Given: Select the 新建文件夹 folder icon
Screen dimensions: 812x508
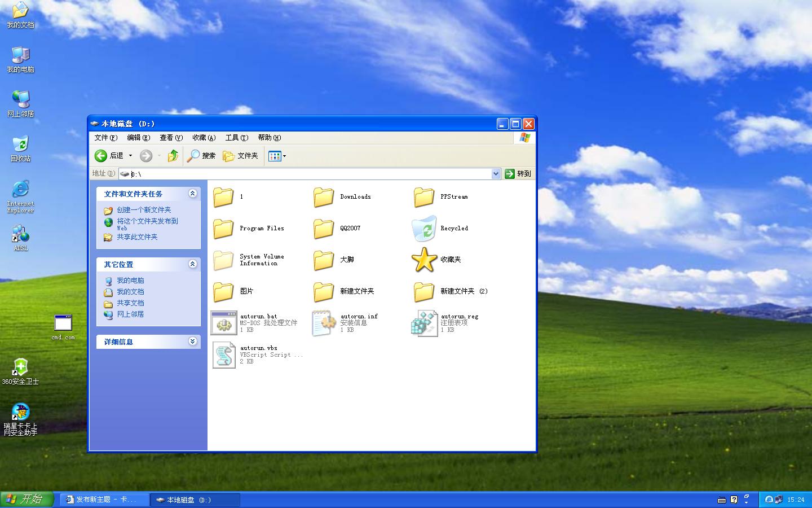Looking at the screenshot, I should (324, 292).
